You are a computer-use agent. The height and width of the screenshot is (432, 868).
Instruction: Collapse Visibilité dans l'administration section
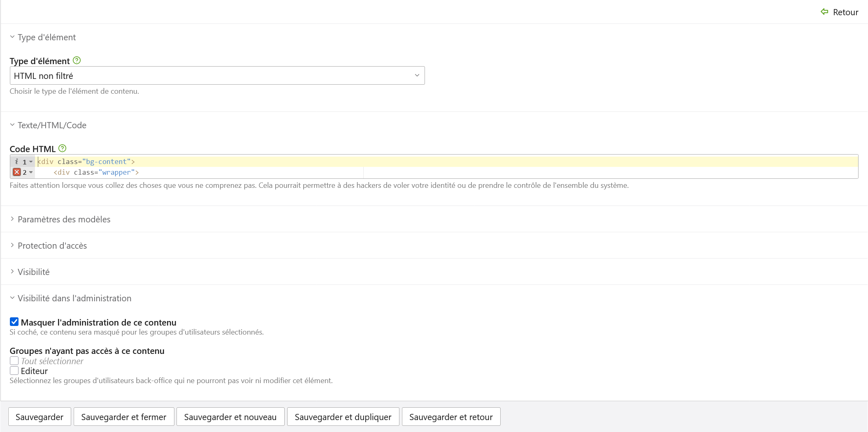click(74, 298)
